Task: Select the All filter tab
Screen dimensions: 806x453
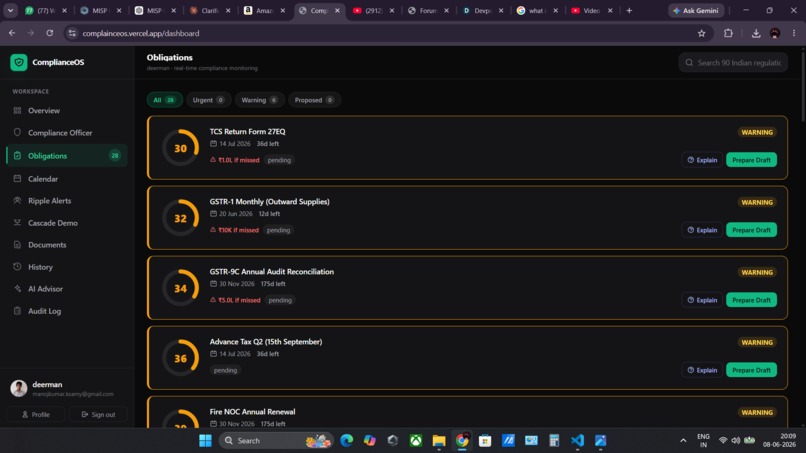Action: coord(164,100)
